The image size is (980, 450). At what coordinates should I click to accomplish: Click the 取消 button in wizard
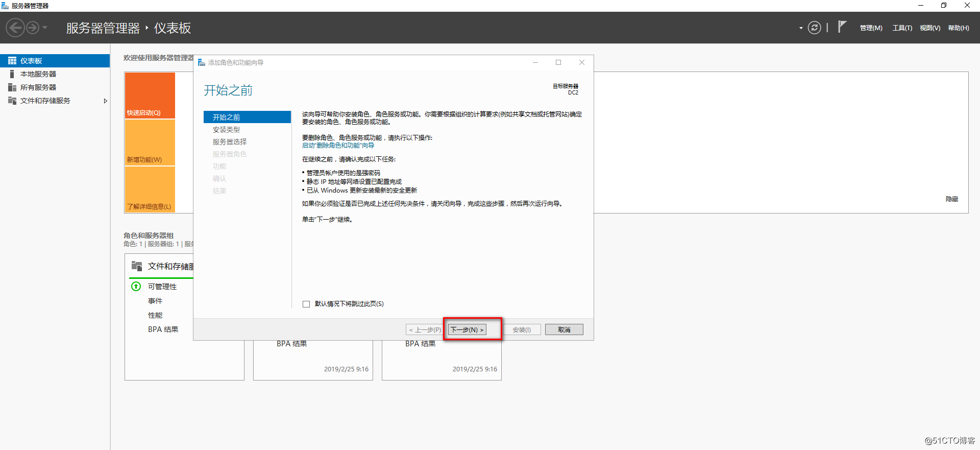pos(564,329)
